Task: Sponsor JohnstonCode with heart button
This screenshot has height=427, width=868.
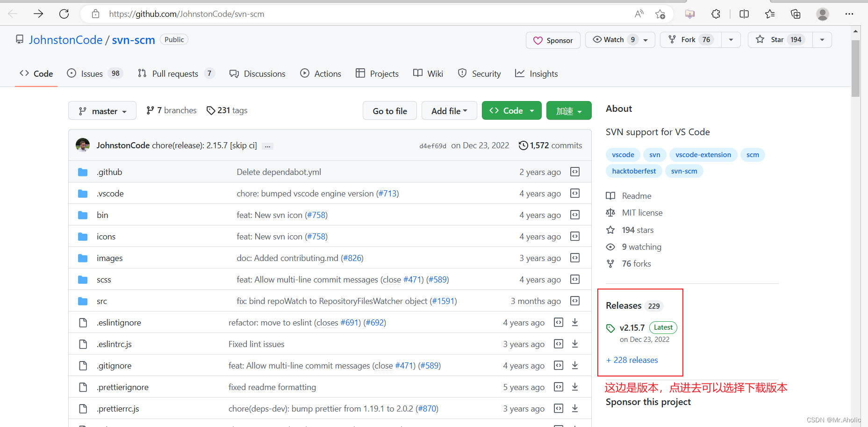Action: pyautogui.click(x=553, y=40)
